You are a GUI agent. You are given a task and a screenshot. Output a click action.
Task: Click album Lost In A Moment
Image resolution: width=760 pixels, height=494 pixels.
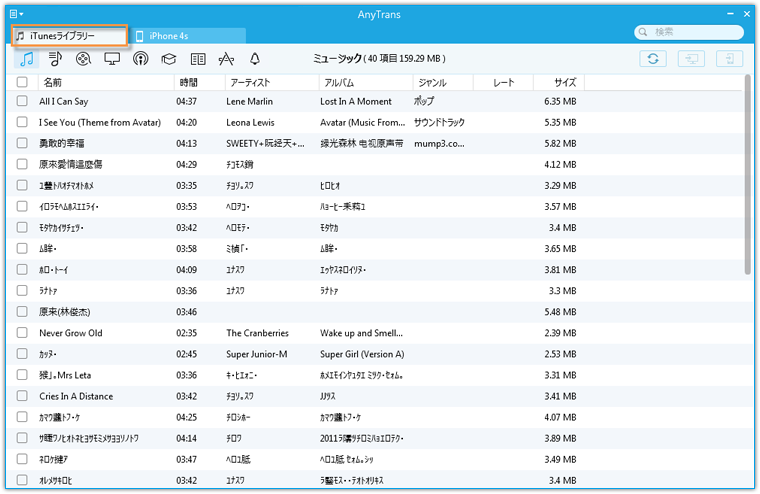[355, 101]
